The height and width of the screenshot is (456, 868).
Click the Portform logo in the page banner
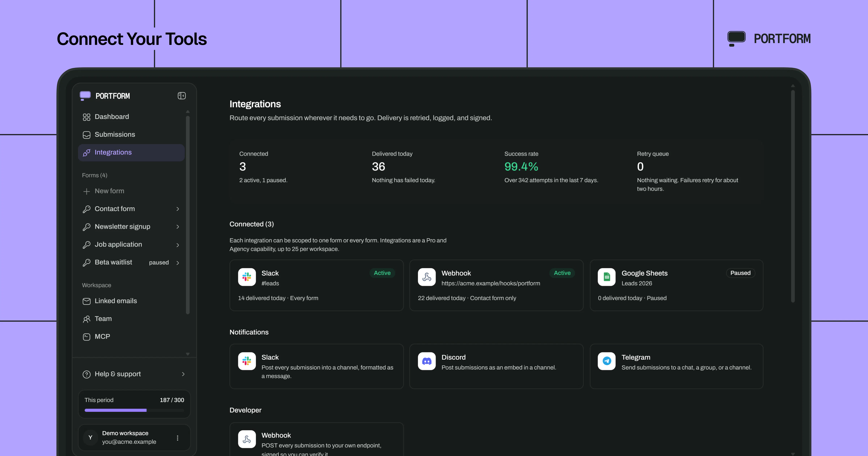tap(769, 39)
